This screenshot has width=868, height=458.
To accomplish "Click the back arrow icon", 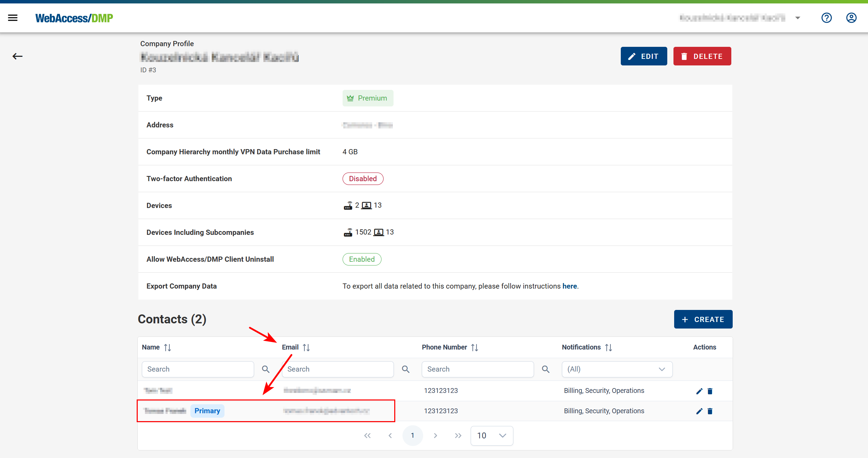I will click(x=17, y=56).
